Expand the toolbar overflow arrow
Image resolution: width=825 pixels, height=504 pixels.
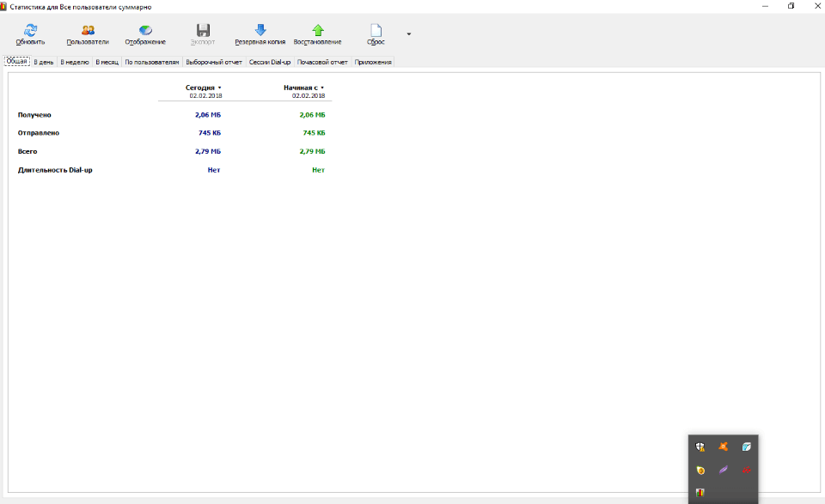pos(408,34)
